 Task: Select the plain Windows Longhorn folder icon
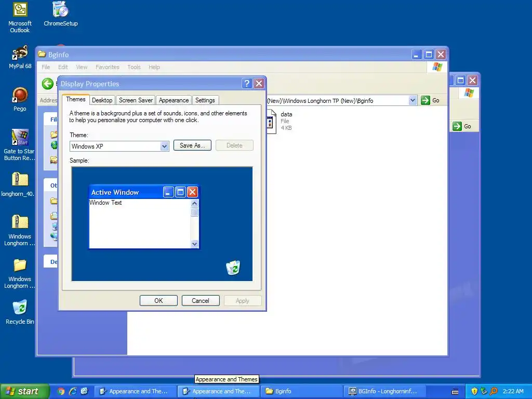point(20,273)
